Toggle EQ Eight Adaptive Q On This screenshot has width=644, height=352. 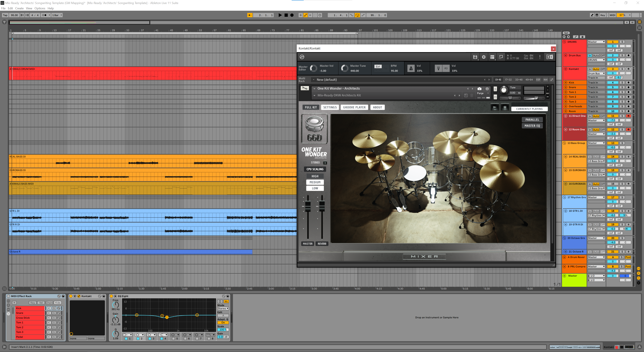[x=223, y=323]
